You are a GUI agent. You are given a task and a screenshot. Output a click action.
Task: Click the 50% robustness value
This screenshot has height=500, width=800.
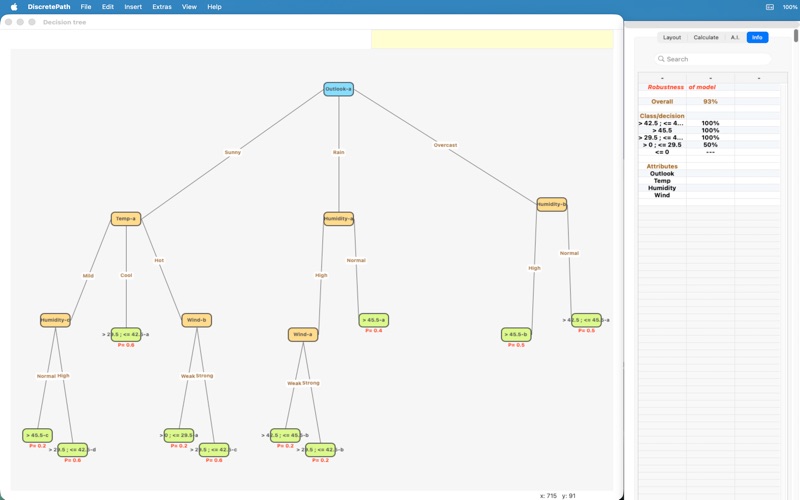pyautogui.click(x=710, y=145)
